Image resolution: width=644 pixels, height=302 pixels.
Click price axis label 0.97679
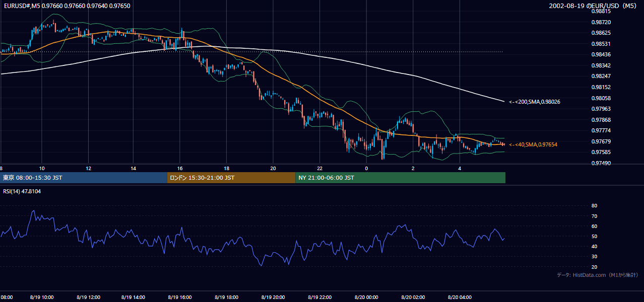601,141
